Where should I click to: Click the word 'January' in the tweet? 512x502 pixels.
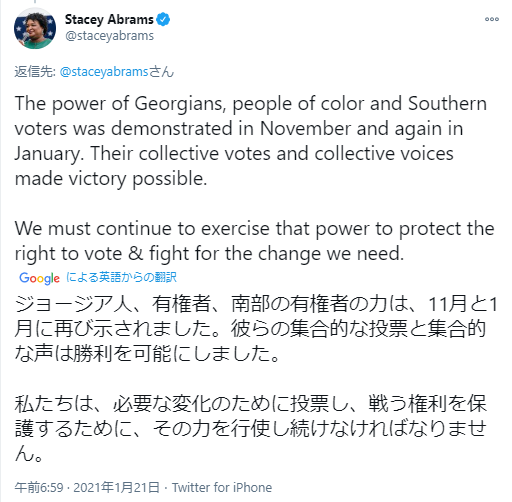point(49,154)
